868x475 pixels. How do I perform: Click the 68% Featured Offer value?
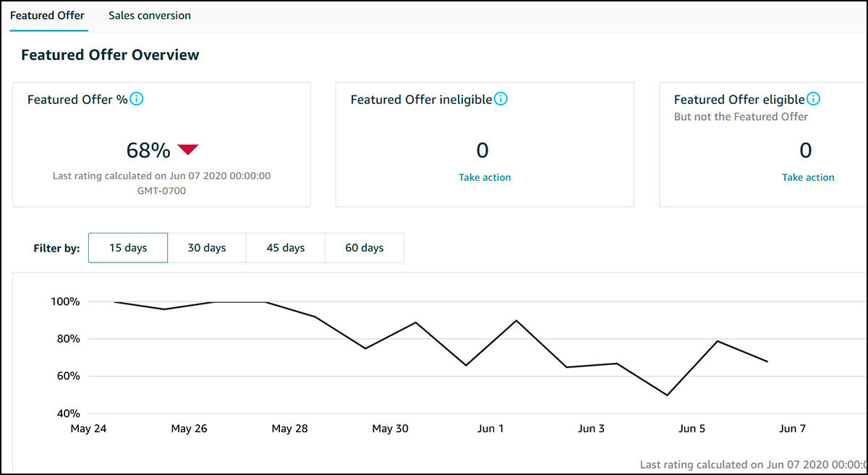coord(148,150)
